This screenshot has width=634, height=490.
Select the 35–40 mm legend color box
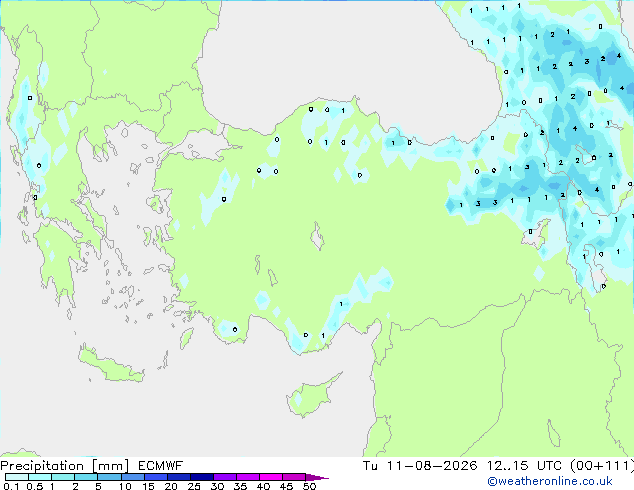[x=247, y=477]
